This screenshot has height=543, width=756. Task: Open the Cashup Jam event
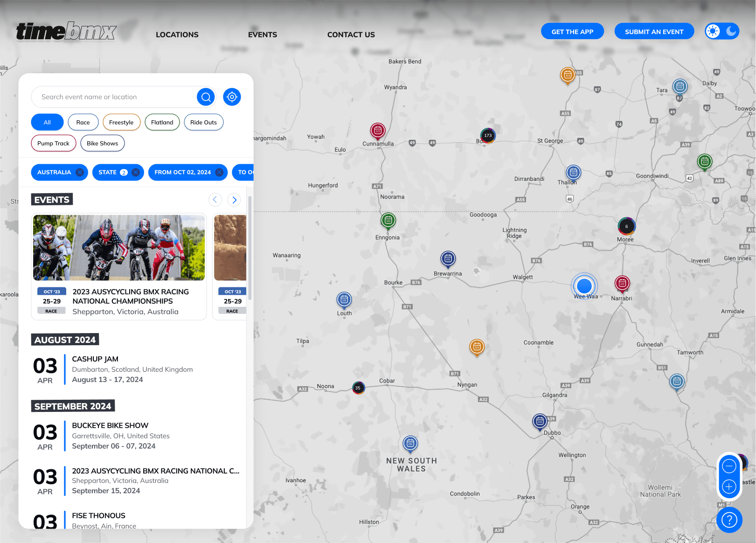click(x=136, y=369)
